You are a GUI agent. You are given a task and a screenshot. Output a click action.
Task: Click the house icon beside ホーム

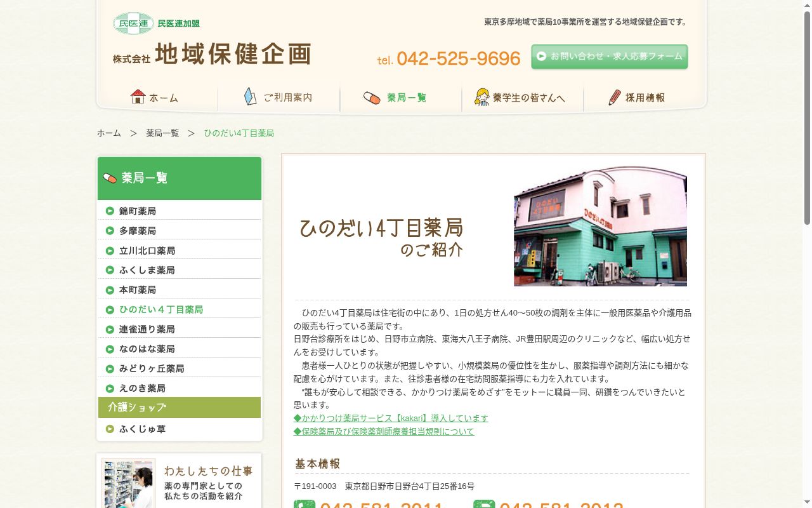tap(138, 97)
